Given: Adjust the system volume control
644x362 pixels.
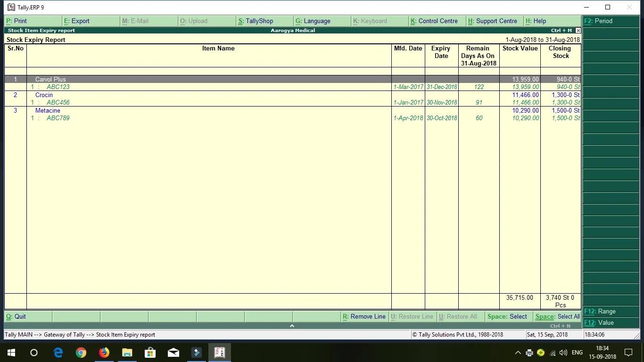Looking at the screenshot, I should 562,352.
